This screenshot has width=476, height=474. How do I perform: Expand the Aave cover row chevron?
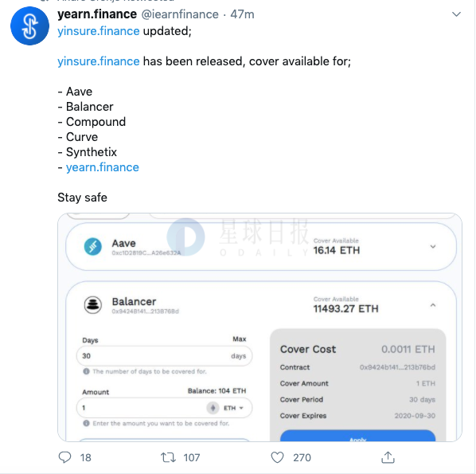coord(433,246)
